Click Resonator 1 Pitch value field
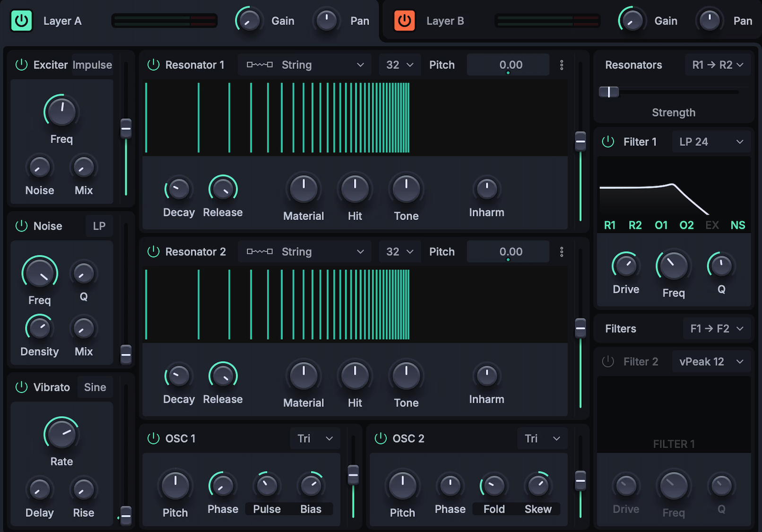Image resolution: width=762 pixels, height=532 pixels. [x=508, y=65]
